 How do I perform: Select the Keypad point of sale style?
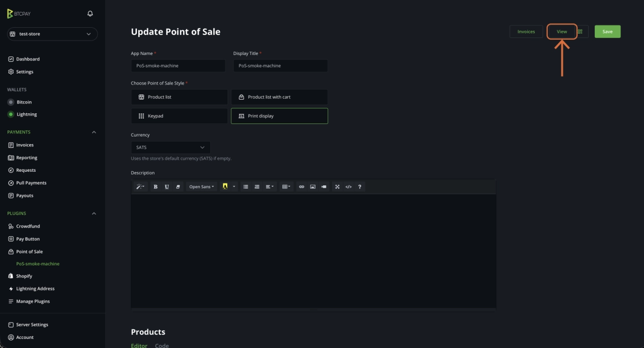[179, 116]
